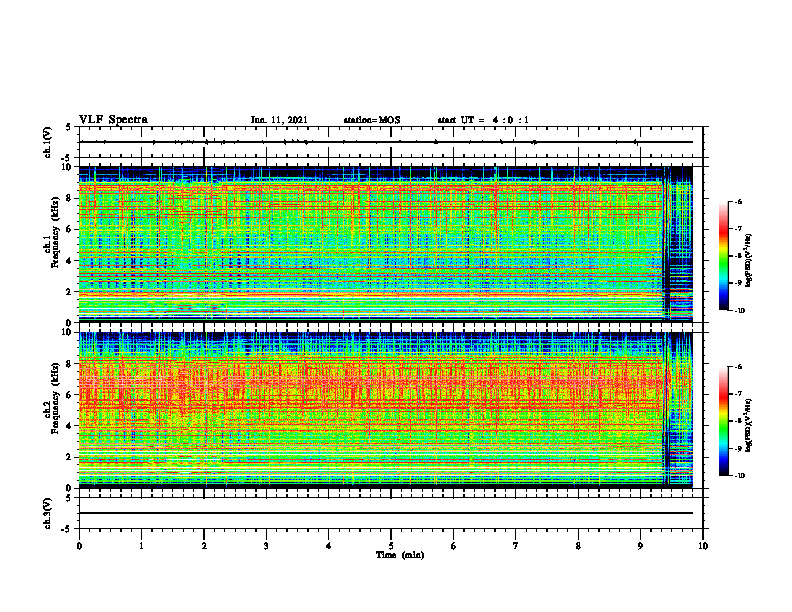Click the ch.1 voltage waveform trace

(x=385, y=142)
